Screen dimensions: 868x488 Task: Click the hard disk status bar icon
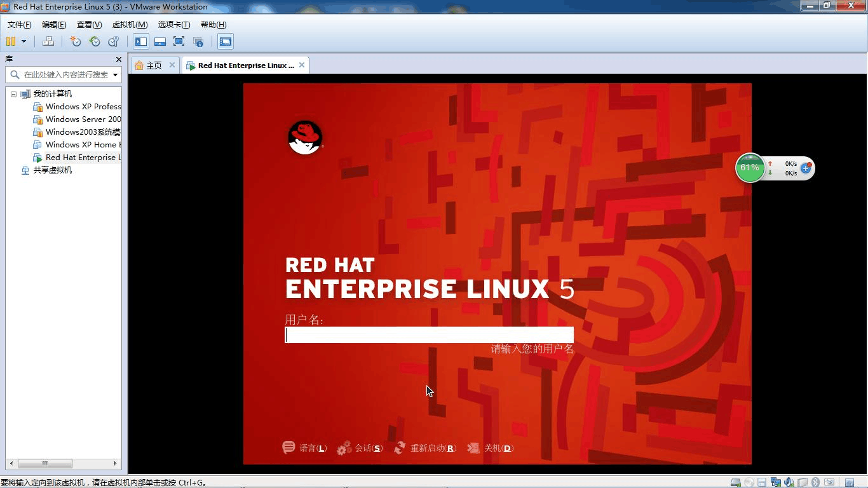(736, 482)
